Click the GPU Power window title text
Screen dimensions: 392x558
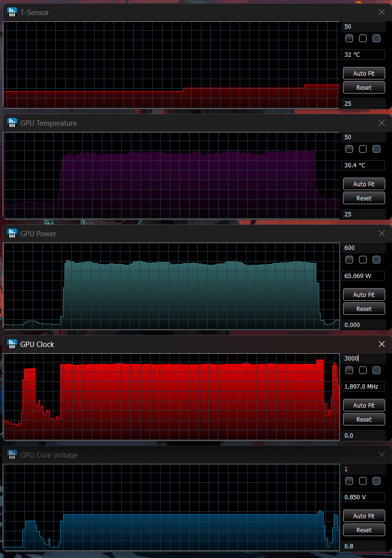pyautogui.click(x=38, y=234)
